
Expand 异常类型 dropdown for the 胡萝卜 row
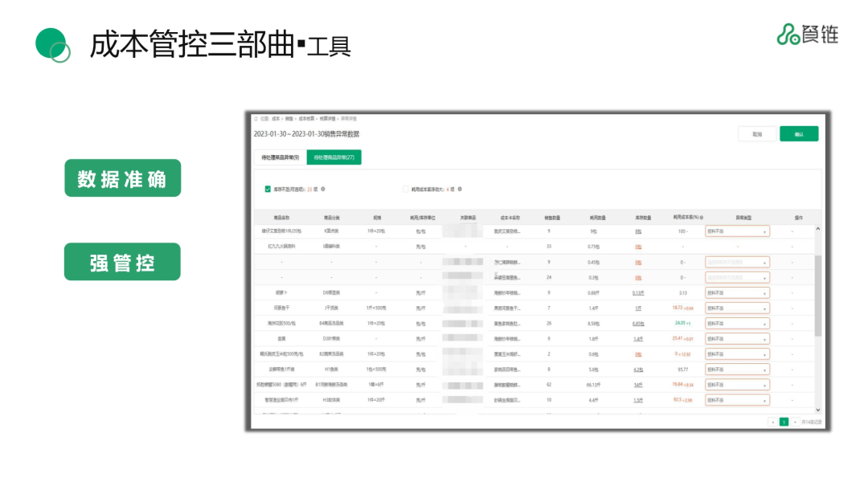click(x=737, y=292)
